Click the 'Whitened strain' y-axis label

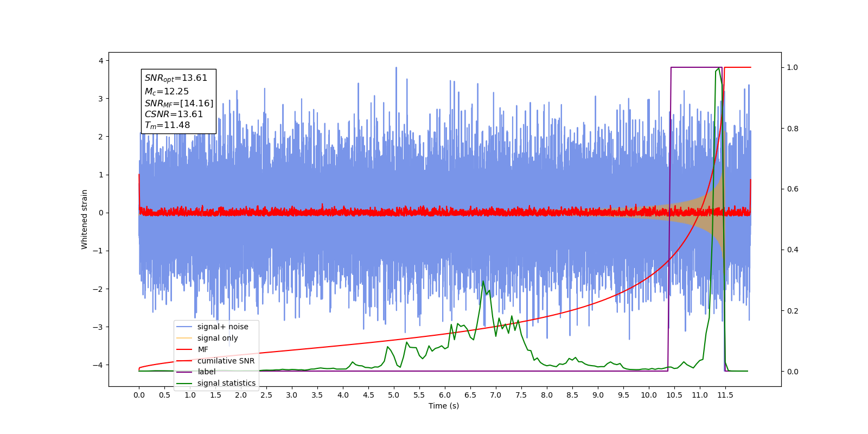(x=84, y=219)
